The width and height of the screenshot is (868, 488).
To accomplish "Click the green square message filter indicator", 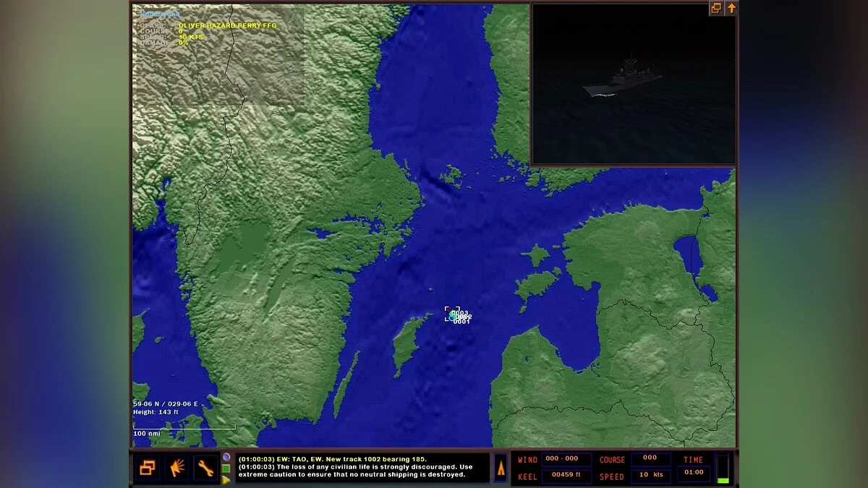I will [x=226, y=468].
